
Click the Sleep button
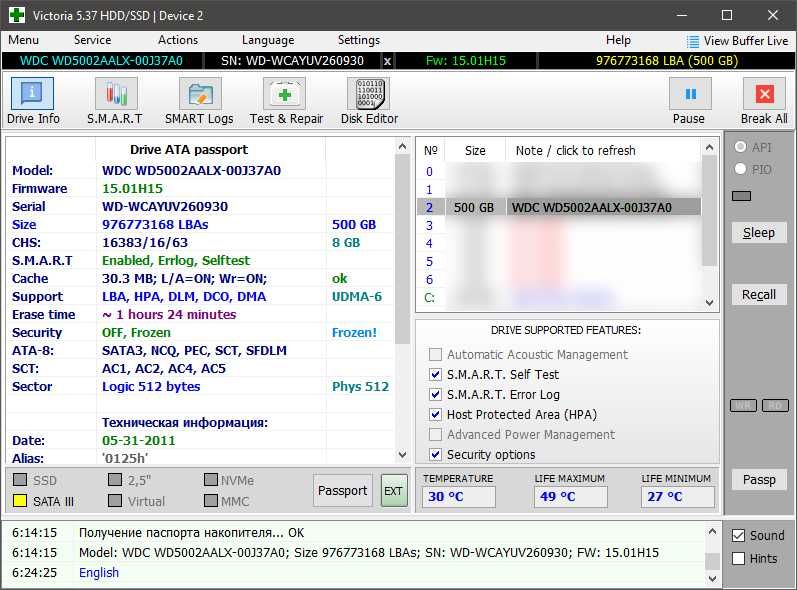759,233
